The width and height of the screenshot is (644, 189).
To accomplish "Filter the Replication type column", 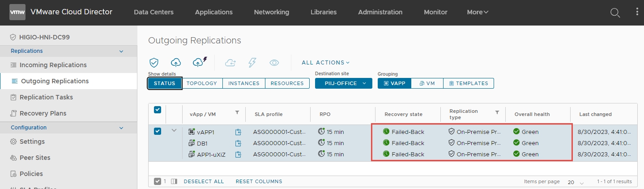I will pyautogui.click(x=497, y=112).
